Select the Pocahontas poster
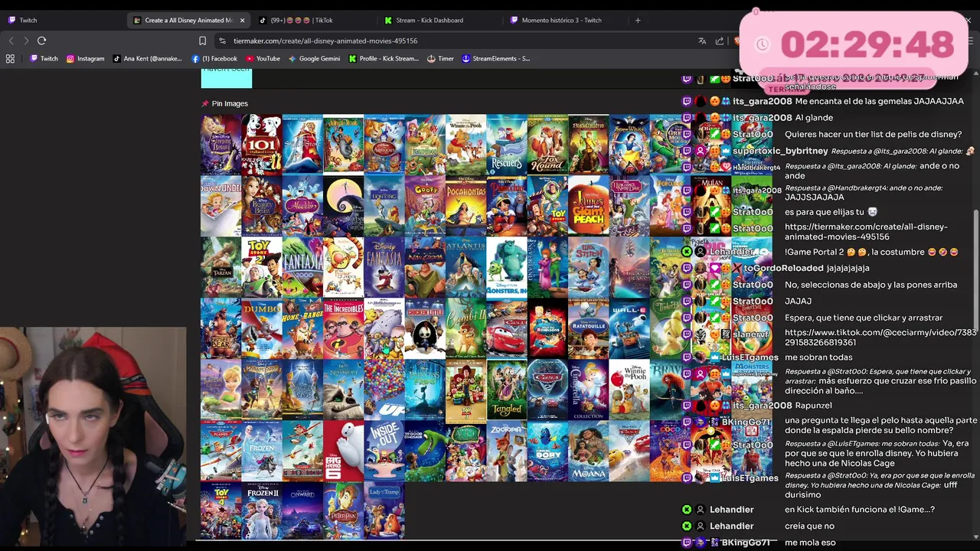The height and width of the screenshot is (551, 980). 465,206
